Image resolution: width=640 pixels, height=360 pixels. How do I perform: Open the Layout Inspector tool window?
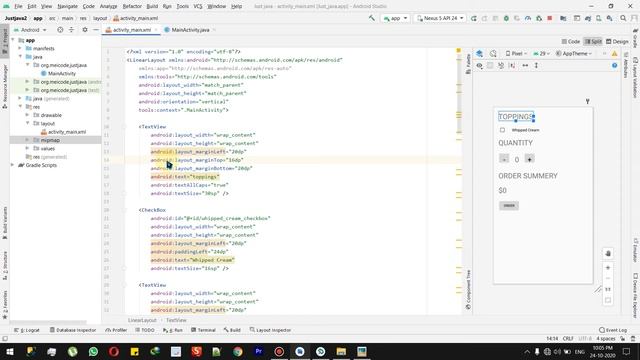point(270,330)
